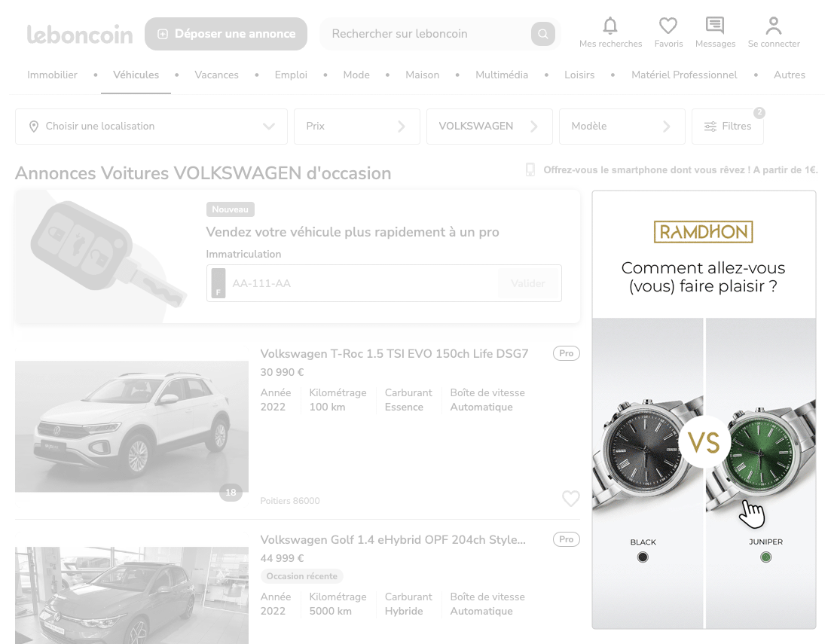Select the Juniper watch radio option
Image resolution: width=831 pixels, height=644 pixels.
click(x=766, y=557)
